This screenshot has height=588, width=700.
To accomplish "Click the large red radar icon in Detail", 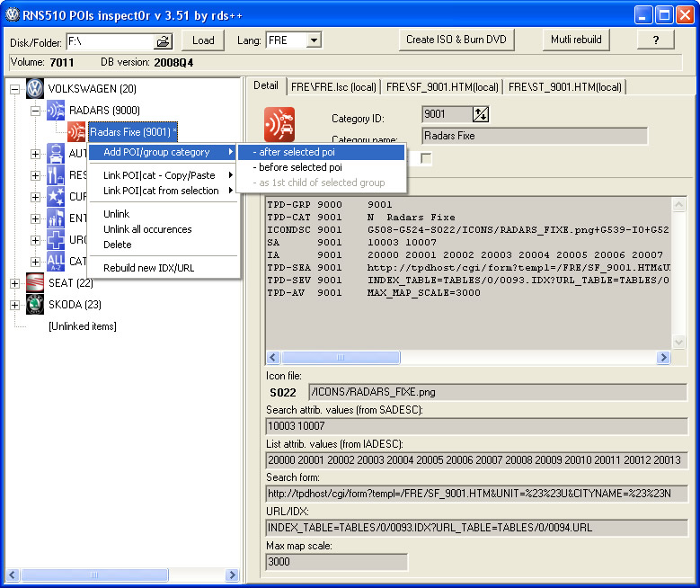I will pos(279,124).
